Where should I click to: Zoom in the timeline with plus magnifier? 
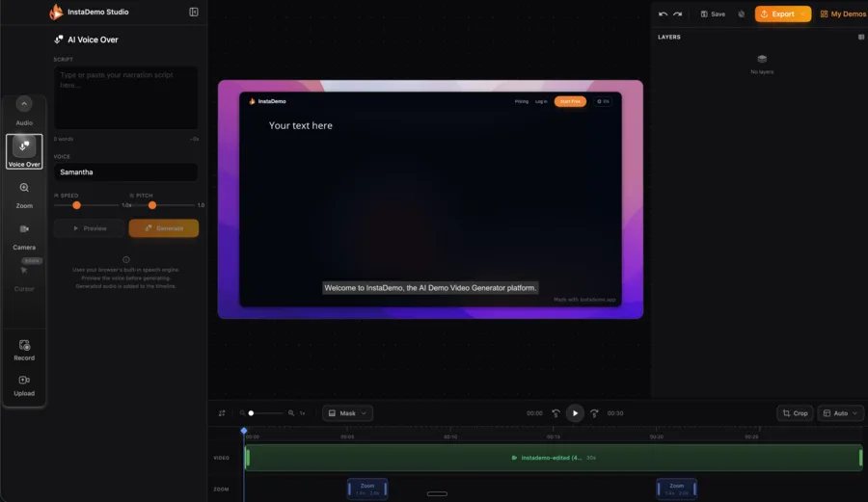[x=291, y=413]
